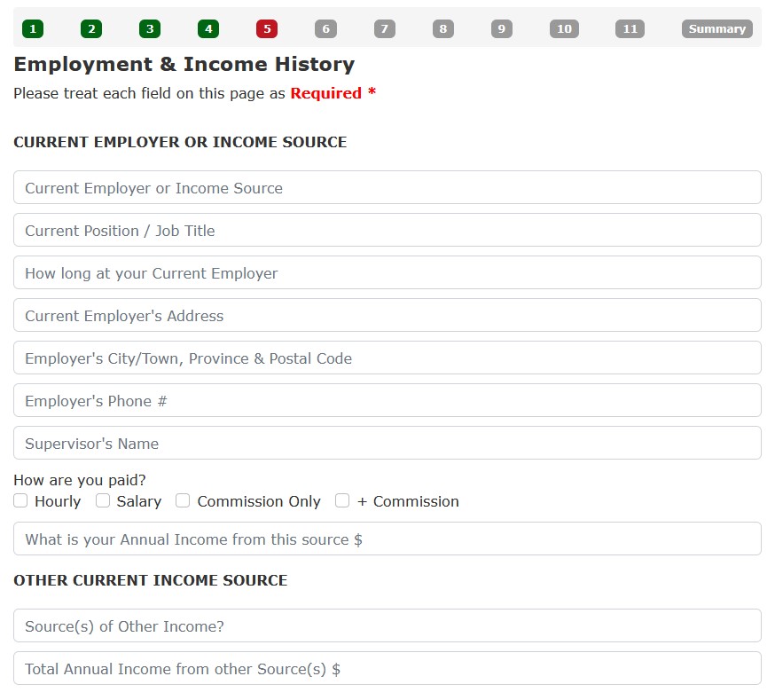Enable the Commission Only checkbox

183,501
